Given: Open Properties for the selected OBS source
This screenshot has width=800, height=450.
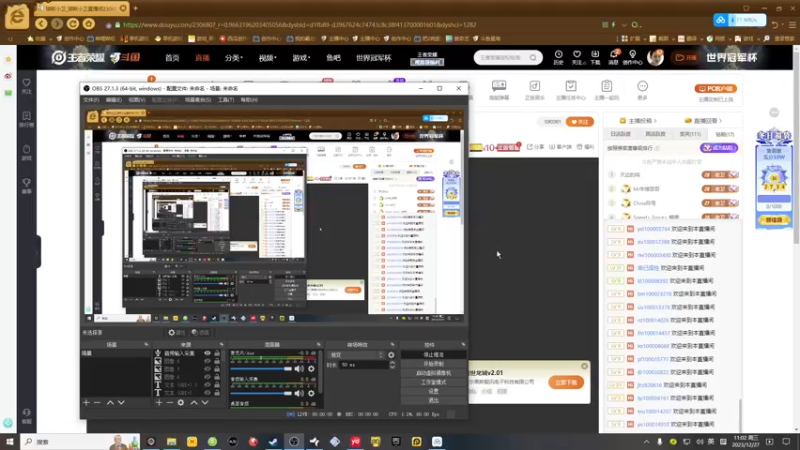Looking at the screenshot, I should 176,333.
